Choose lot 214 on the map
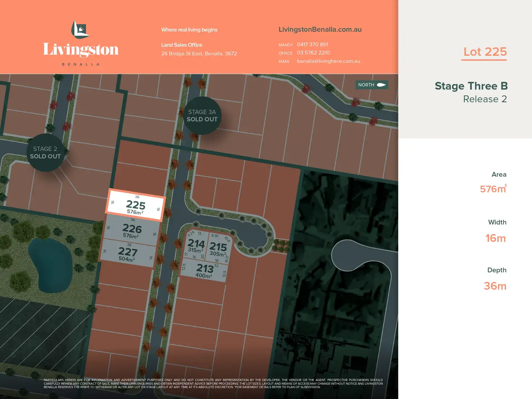The width and height of the screenshot is (532, 399). click(196, 245)
